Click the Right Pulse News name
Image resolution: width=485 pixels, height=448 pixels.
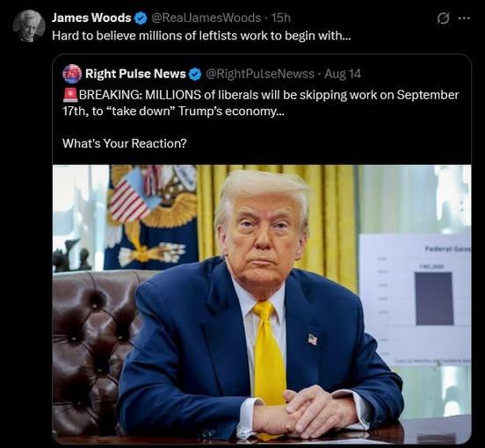[135, 74]
